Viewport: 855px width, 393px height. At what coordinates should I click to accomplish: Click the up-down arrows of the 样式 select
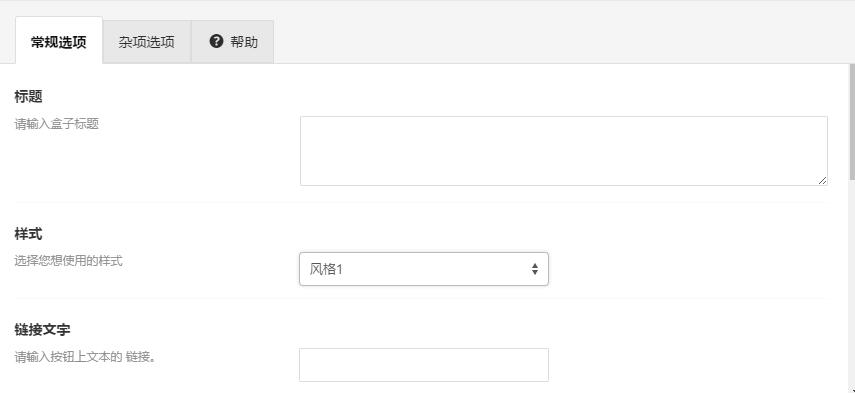click(x=535, y=269)
